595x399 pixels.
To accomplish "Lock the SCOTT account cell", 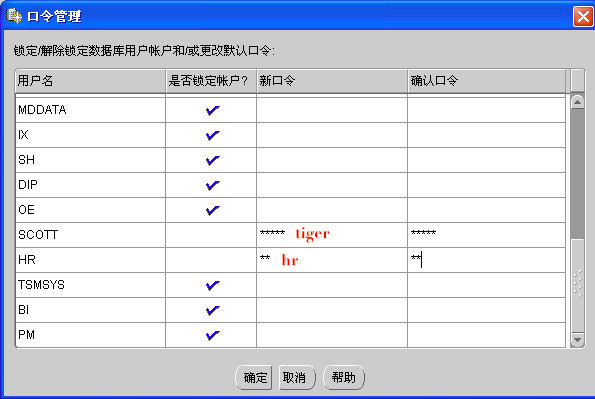I will pyautogui.click(x=211, y=235).
